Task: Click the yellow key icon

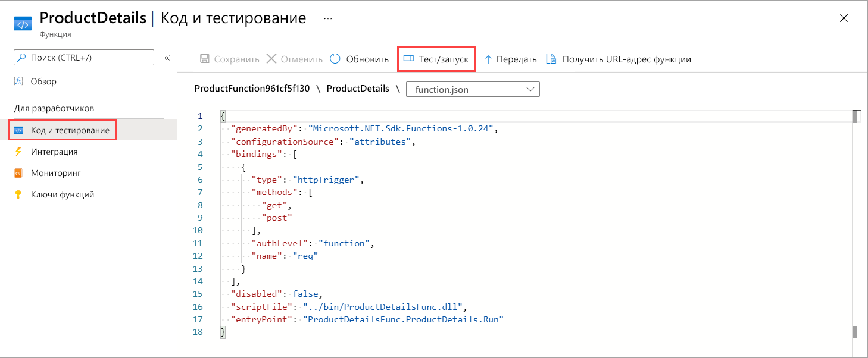Action: pyautogui.click(x=18, y=194)
